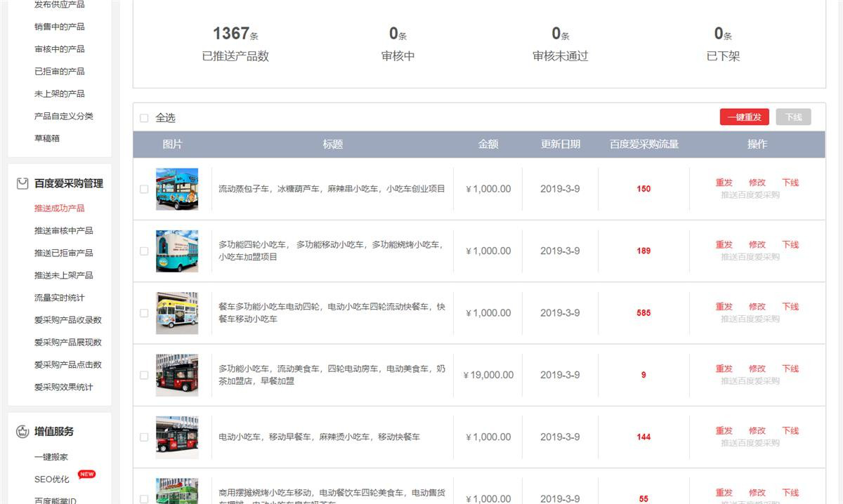Click 推送百度爱采购 in the ¥19,000.00 row
Viewport: 843px width, 504px height.
click(750, 381)
